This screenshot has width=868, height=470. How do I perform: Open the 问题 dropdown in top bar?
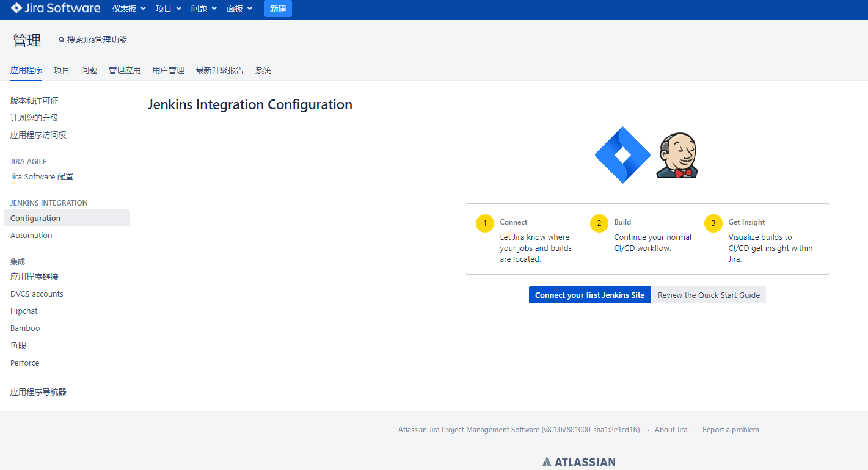pos(204,9)
